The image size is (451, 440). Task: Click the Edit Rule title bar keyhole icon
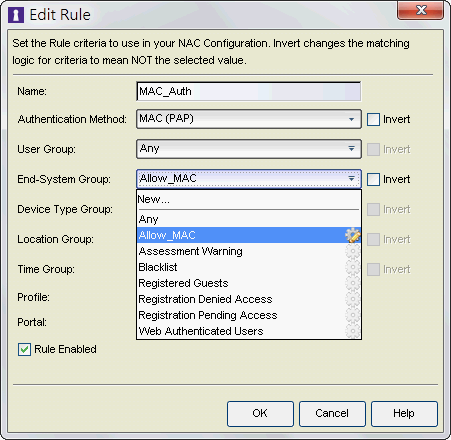16,15
